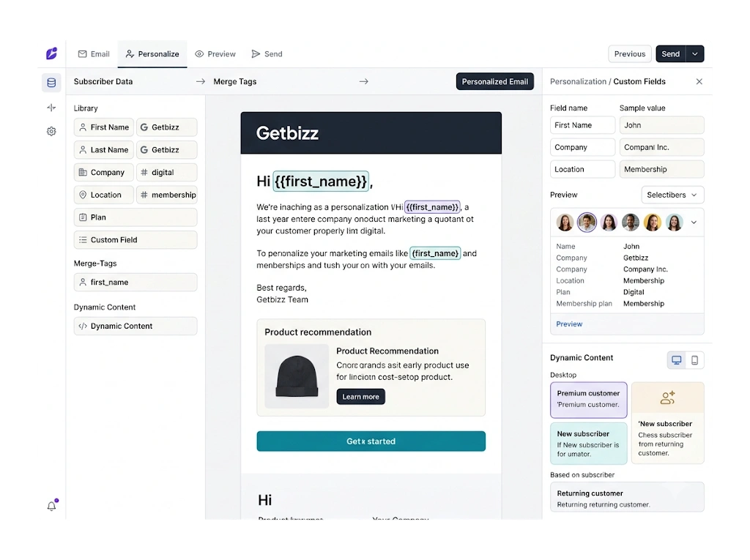Viewport: 750px width, 560px height.
Task: Select the teal New subscriber card
Action: click(x=588, y=444)
